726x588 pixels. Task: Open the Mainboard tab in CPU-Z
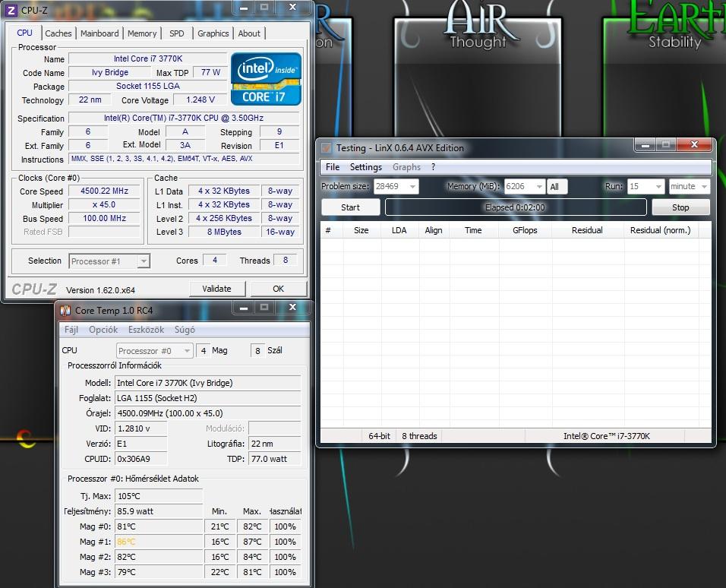tap(99, 33)
